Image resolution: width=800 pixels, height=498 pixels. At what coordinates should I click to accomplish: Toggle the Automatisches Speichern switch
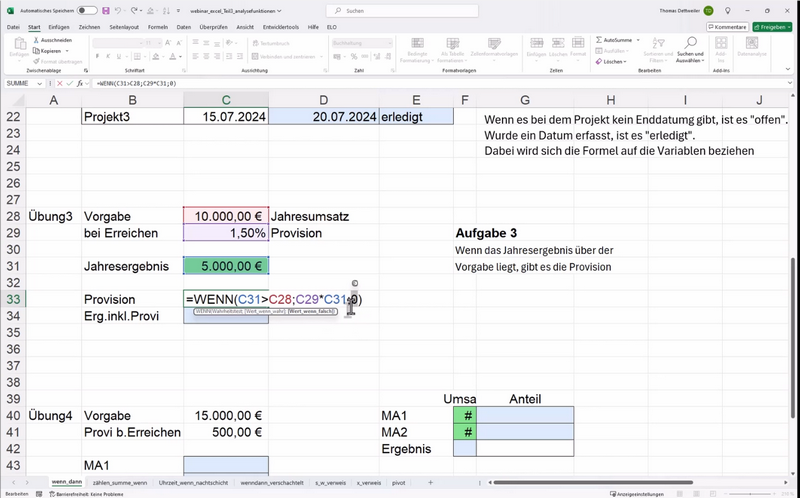pos(87,10)
